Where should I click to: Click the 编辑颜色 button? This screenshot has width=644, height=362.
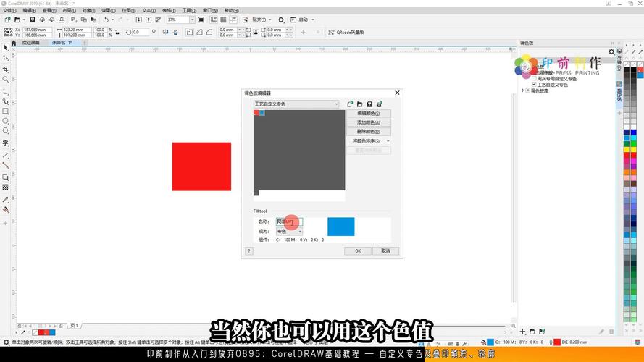[x=369, y=113]
